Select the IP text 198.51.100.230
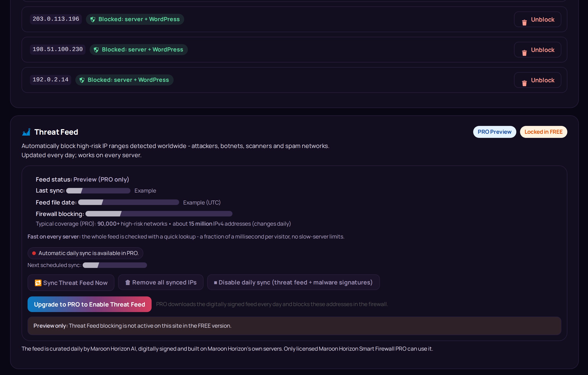Screen dimensions: 588x375 (x=58, y=49)
